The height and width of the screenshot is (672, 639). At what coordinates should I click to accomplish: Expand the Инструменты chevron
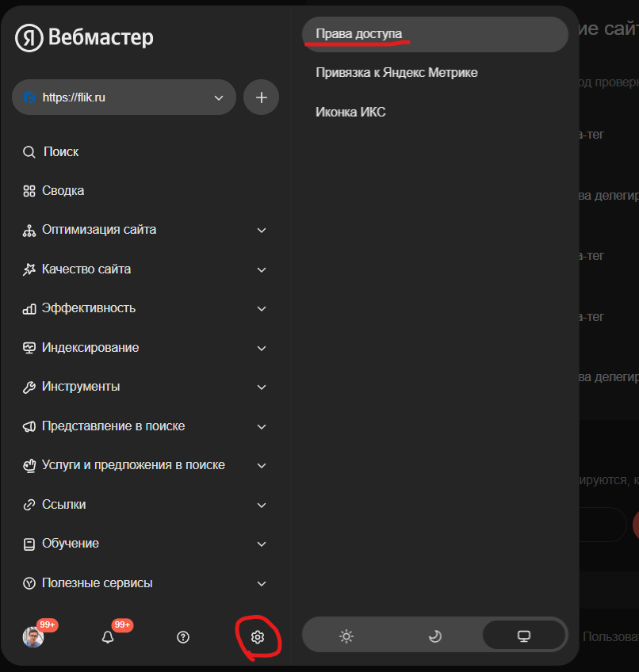262,388
